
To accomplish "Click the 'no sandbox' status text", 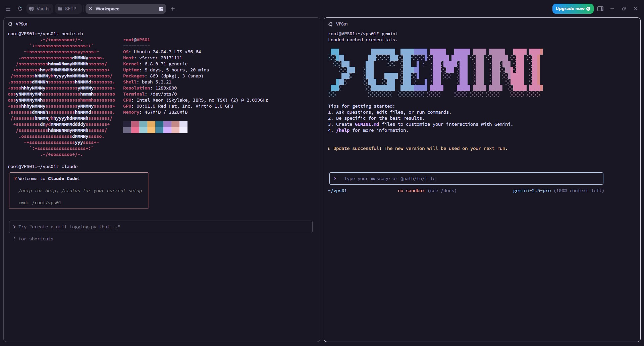I will tap(411, 190).
